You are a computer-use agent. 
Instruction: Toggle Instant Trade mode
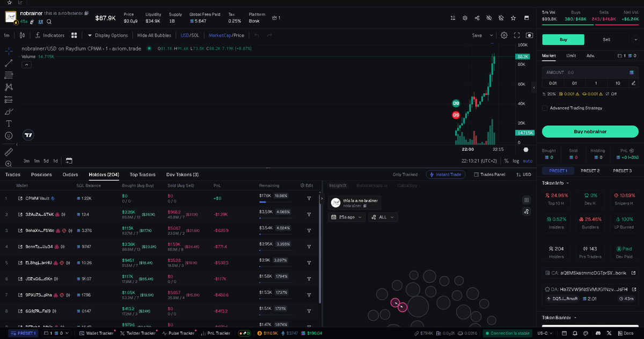(445, 175)
